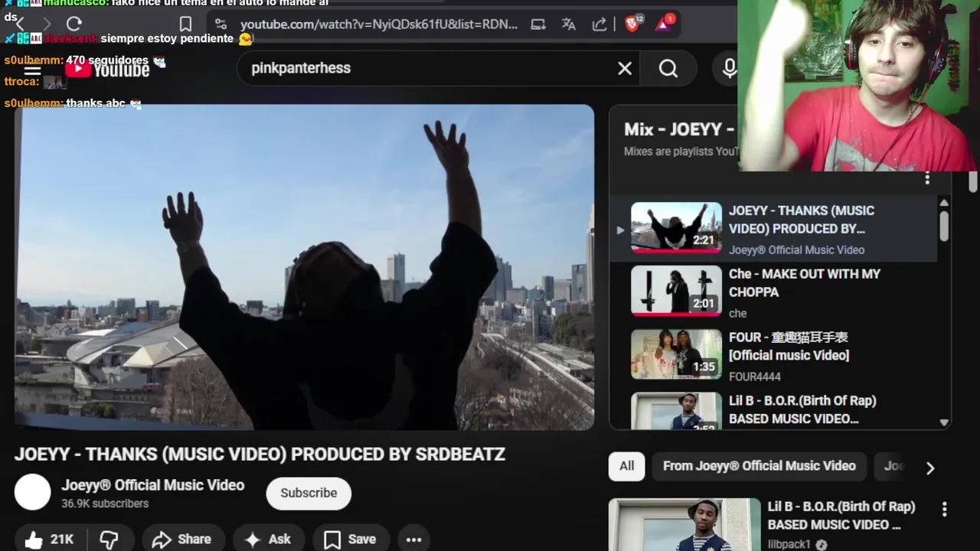
Task: Open more actions ellipsis below video
Action: coord(413,540)
